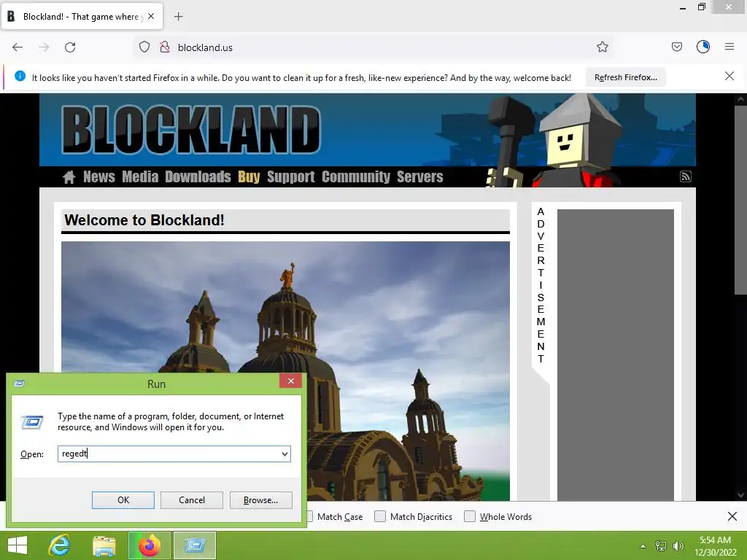Open the News menu on Blockland

pos(99,176)
